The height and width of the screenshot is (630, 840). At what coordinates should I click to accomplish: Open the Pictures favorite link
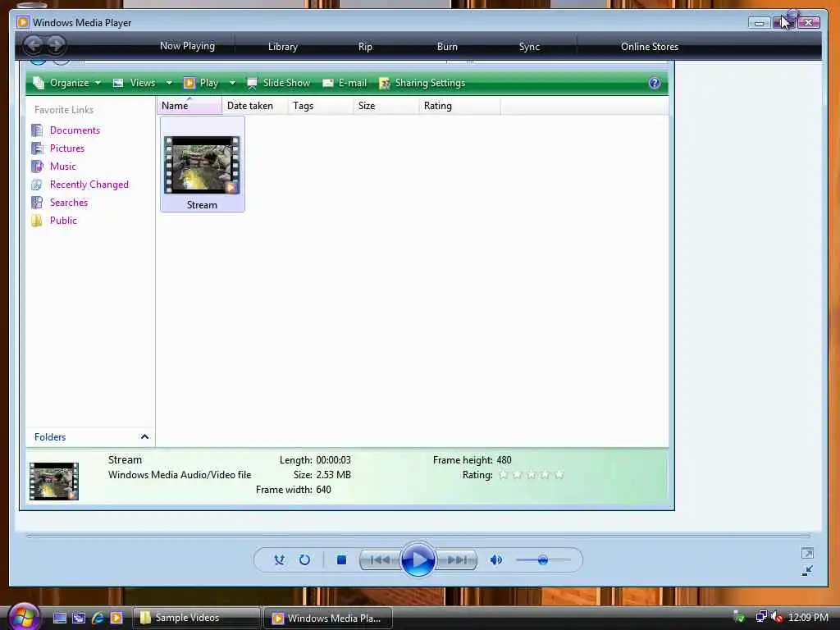pos(67,148)
